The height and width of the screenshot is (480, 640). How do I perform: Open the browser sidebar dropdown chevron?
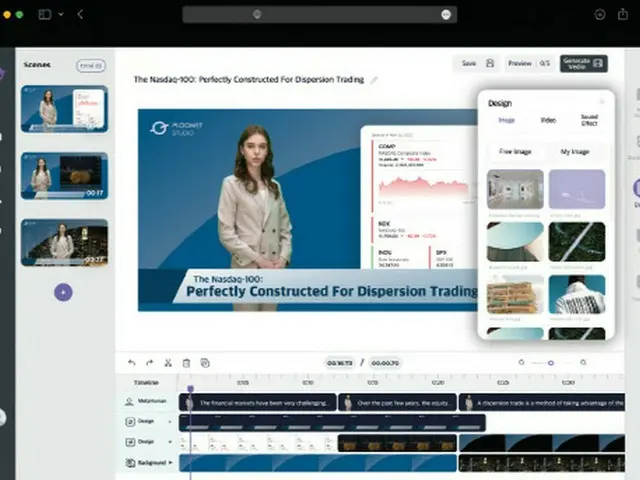(x=60, y=14)
